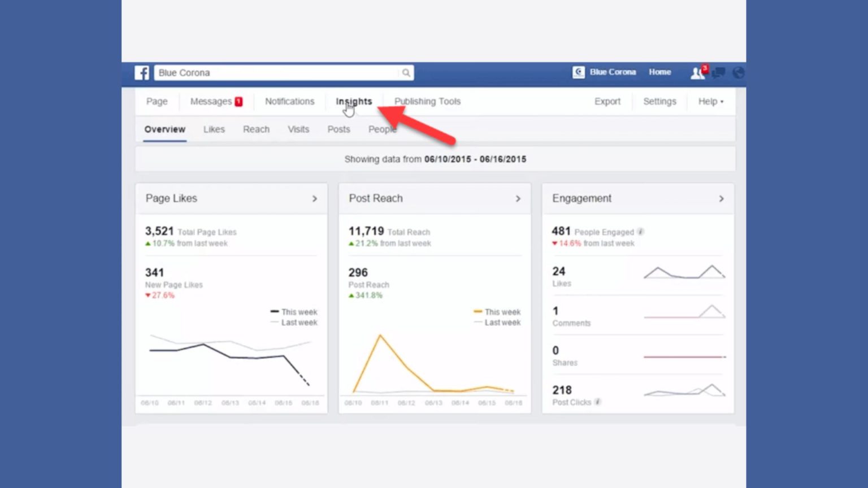Click the red Shares trend line

684,356
